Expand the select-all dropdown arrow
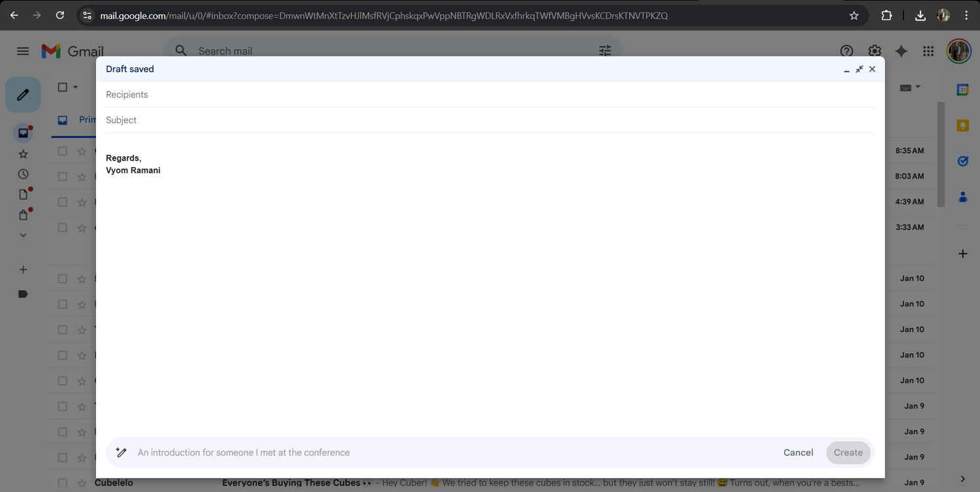Viewport: 980px width, 492px height. click(x=76, y=87)
